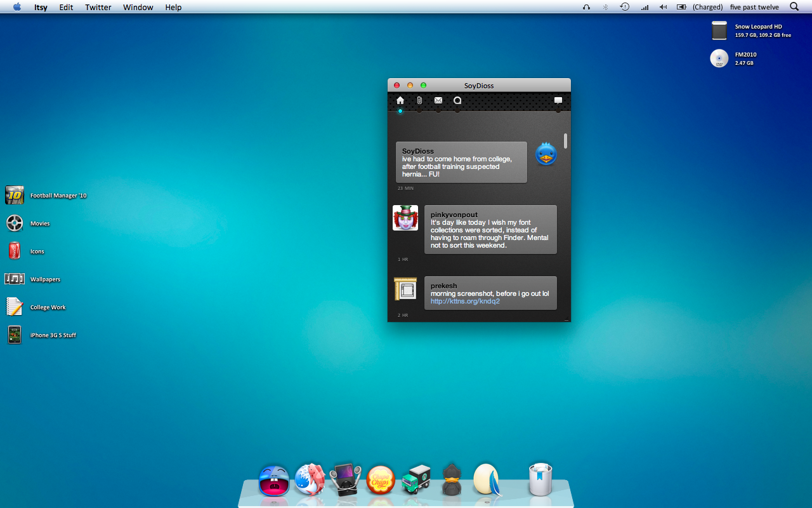Launch the Chupa Chups dock app
This screenshot has width=812, height=508.
coord(381,481)
